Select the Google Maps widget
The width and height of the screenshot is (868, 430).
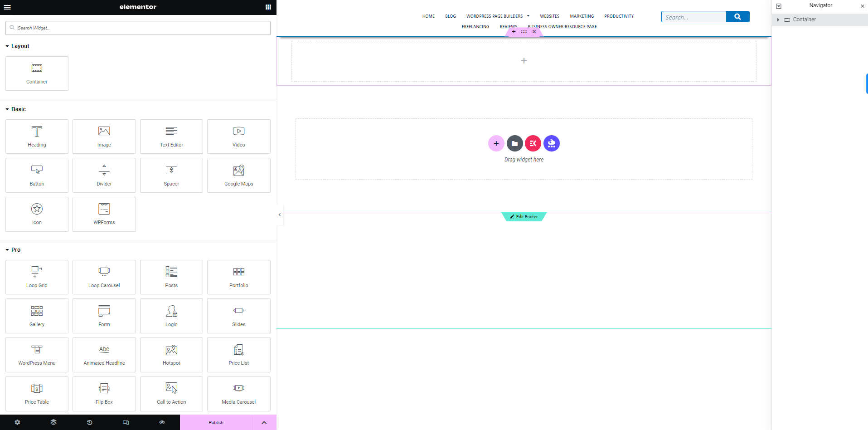click(x=239, y=176)
